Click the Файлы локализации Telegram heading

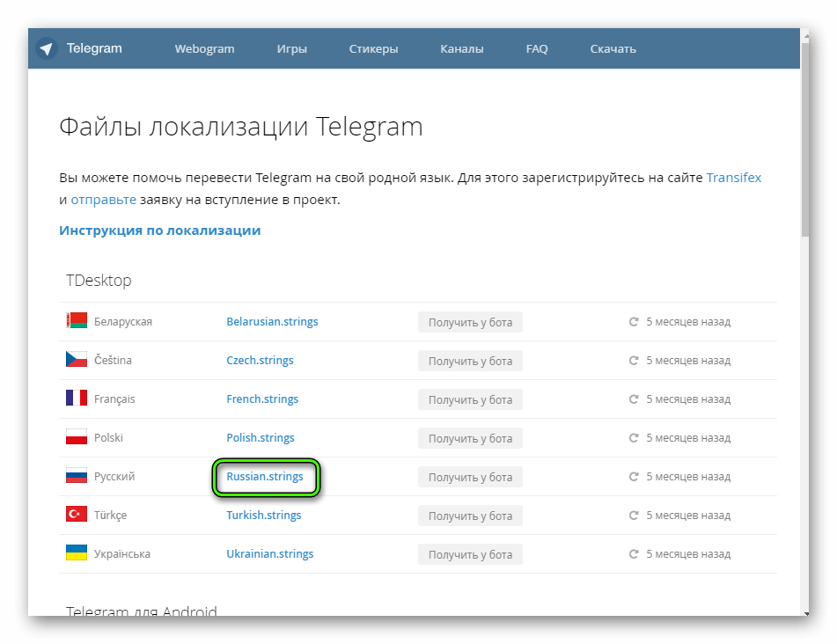[241, 128]
